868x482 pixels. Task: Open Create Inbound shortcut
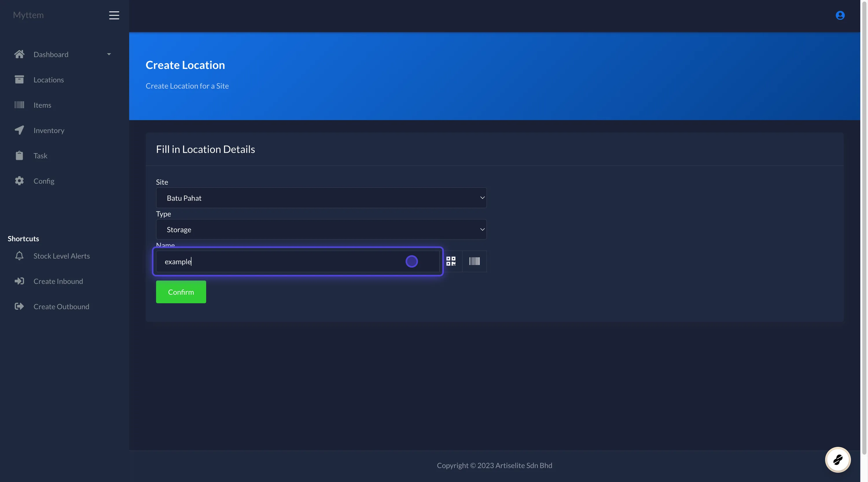58,281
